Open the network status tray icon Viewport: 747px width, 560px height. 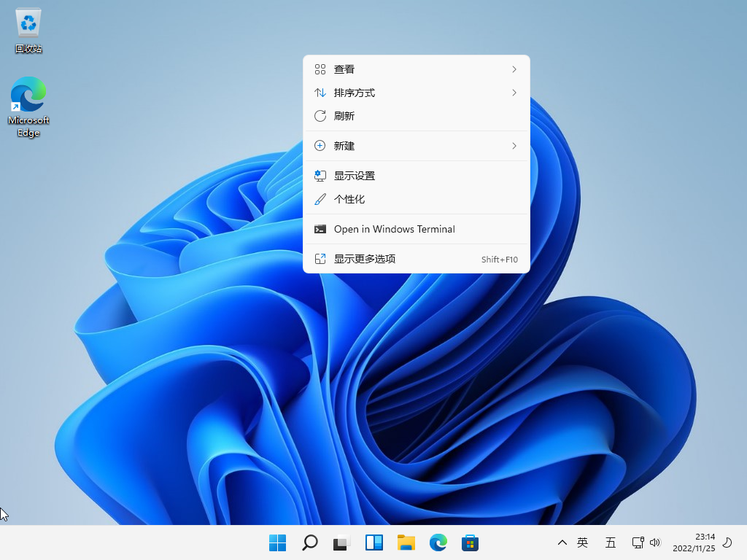point(638,542)
